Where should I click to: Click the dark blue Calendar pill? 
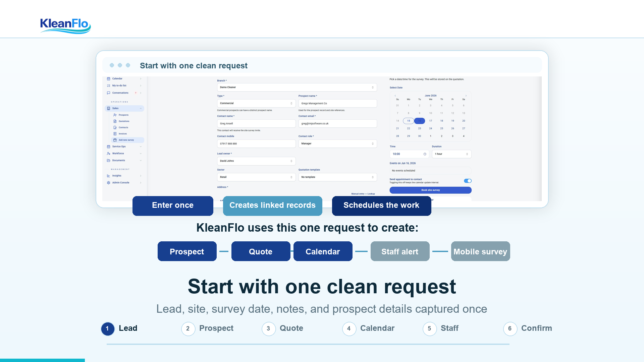(x=323, y=251)
